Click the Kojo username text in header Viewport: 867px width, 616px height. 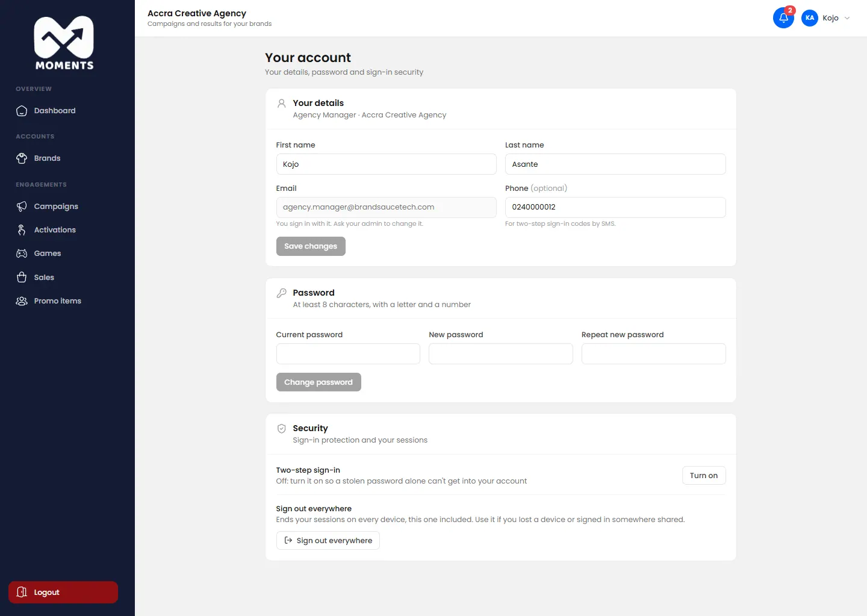pyautogui.click(x=830, y=18)
